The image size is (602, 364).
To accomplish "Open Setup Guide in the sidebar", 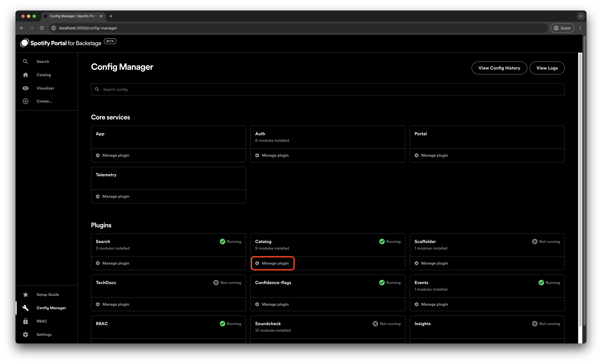I will click(48, 294).
